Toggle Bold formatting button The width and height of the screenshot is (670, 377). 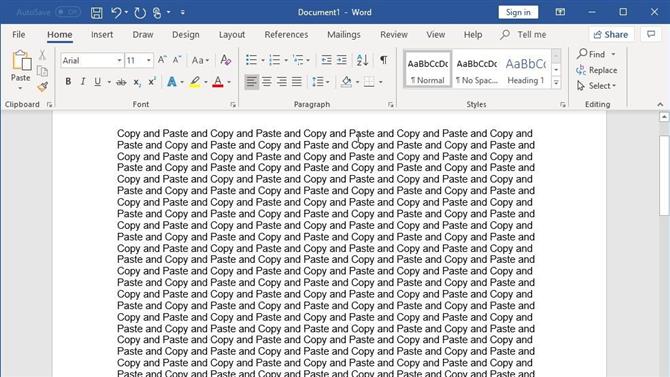(x=68, y=82)
